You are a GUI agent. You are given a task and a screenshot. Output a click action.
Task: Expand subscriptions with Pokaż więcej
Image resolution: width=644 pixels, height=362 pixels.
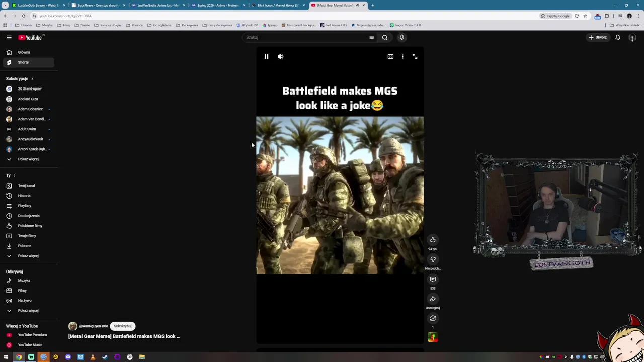(x=28, y=159)
